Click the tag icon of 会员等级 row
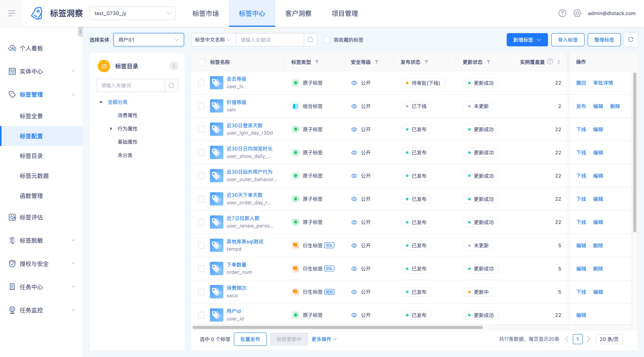Viewport: 644px width, 357px height. coord(216,83)
